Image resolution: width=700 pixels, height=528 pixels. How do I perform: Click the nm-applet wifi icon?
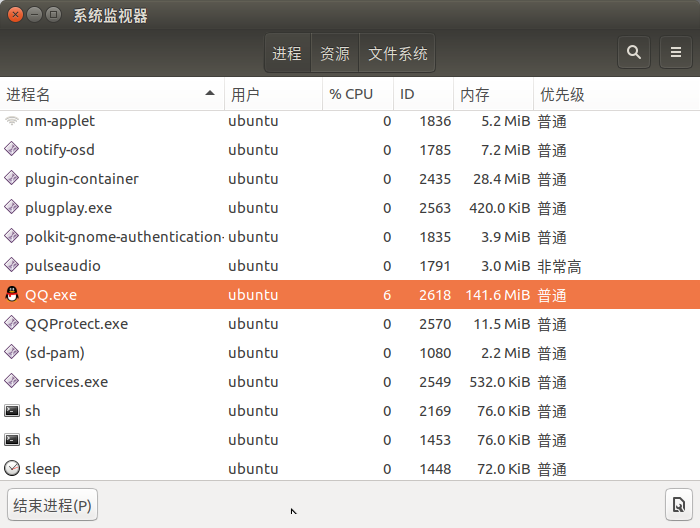pos(12,121)
